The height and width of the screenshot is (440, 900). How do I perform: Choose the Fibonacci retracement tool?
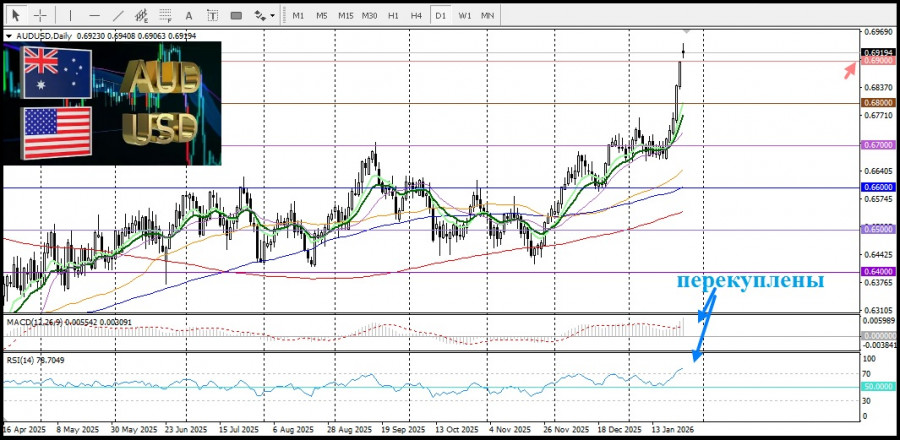164,16
